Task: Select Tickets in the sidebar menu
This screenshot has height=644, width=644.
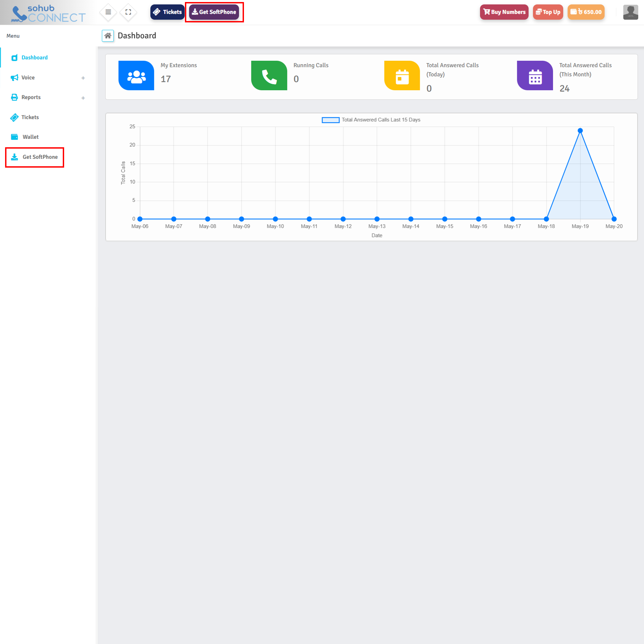Action: point(30,117)
